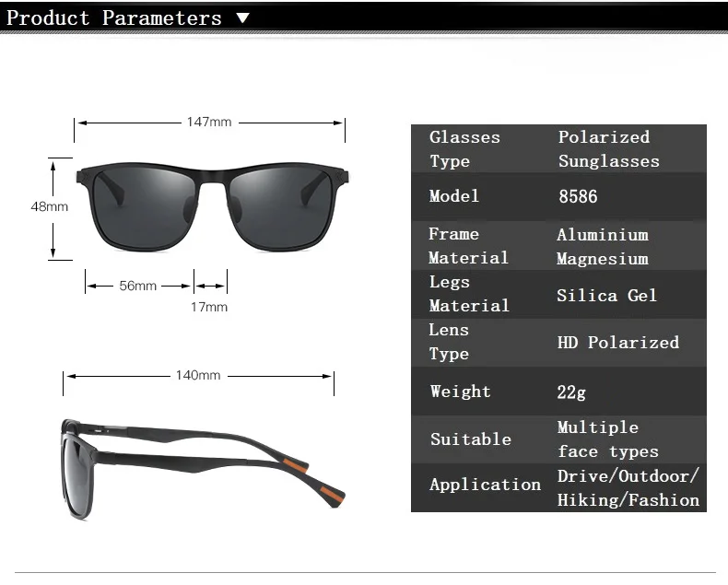Click the model number 8586
This screenshot has width=728, height=585.
coord(578,196)
